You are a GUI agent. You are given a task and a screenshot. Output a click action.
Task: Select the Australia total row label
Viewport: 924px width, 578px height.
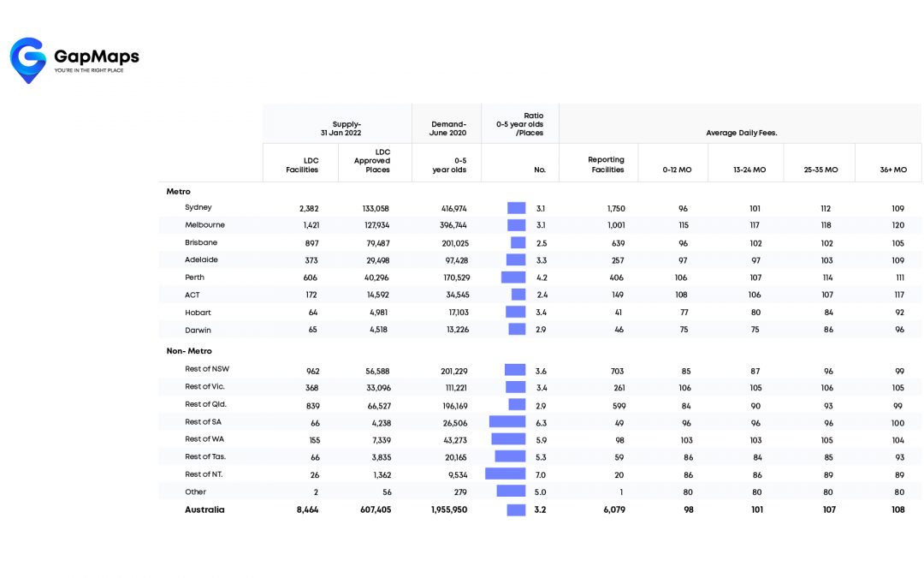pos(204,509)
